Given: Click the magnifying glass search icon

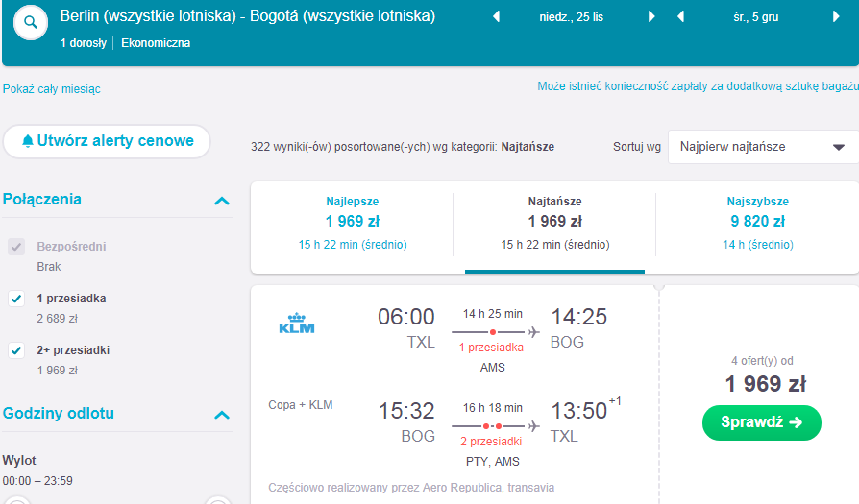Looking at the screenshot, I should pos(31,22).
